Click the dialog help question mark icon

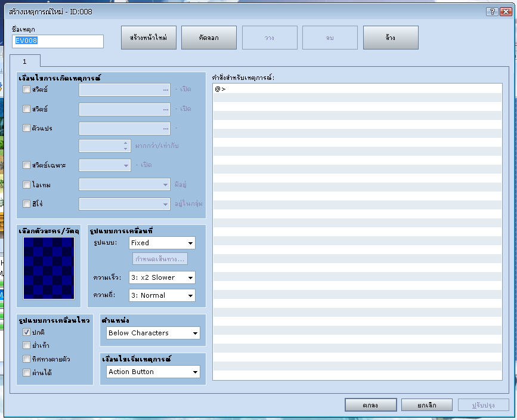click(x=492, y=12)
